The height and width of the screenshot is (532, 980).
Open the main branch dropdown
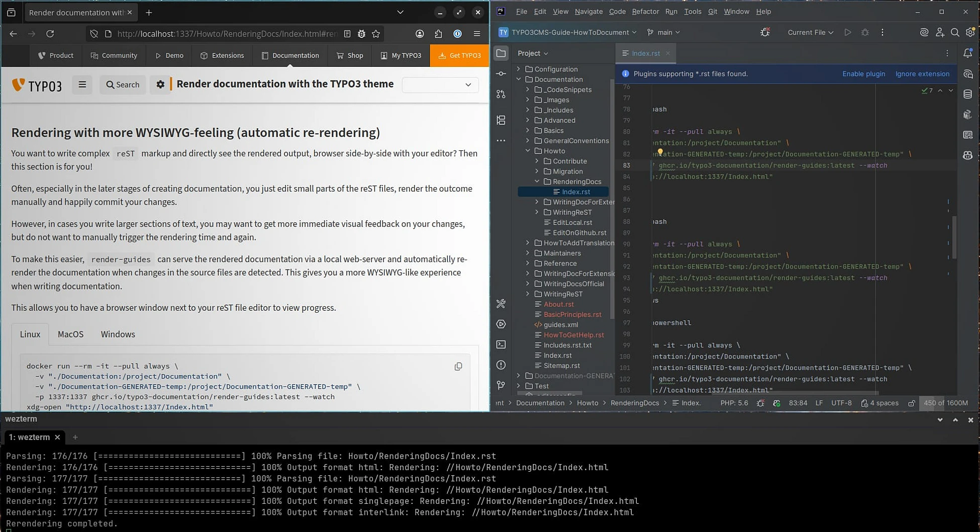[664, 32]
